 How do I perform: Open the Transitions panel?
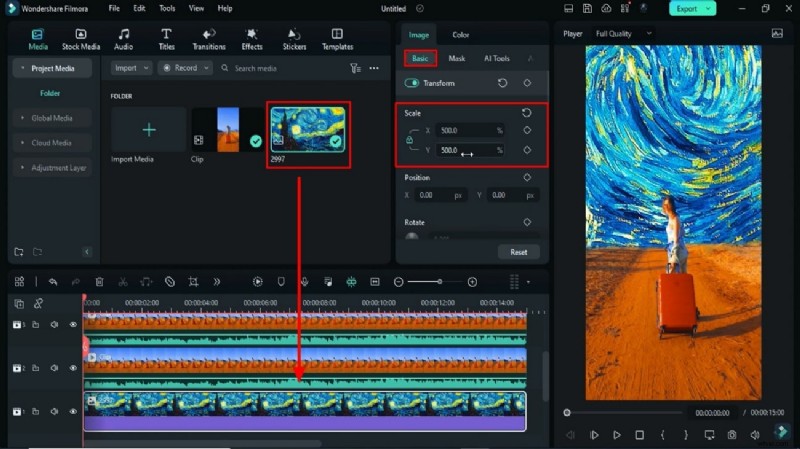[x=209, y=38]
